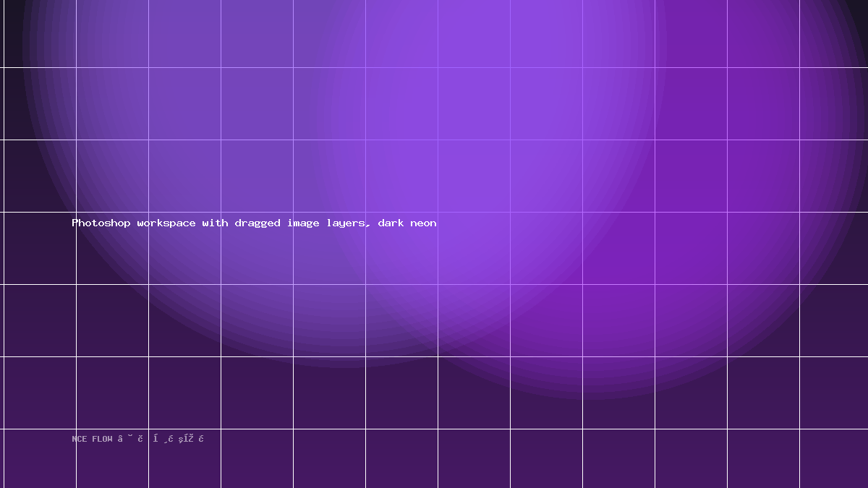Click the comma after "layers" in caption
This screenshot has width=868, height=488.
(369, 226)
